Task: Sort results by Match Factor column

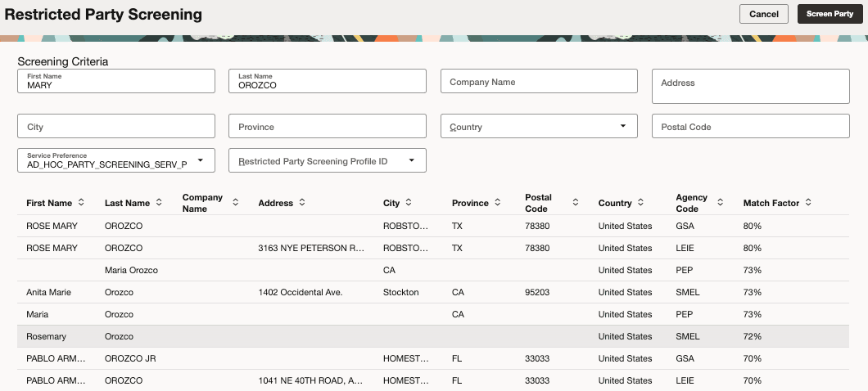Action: pyautogui.click(x=808, y=203)
